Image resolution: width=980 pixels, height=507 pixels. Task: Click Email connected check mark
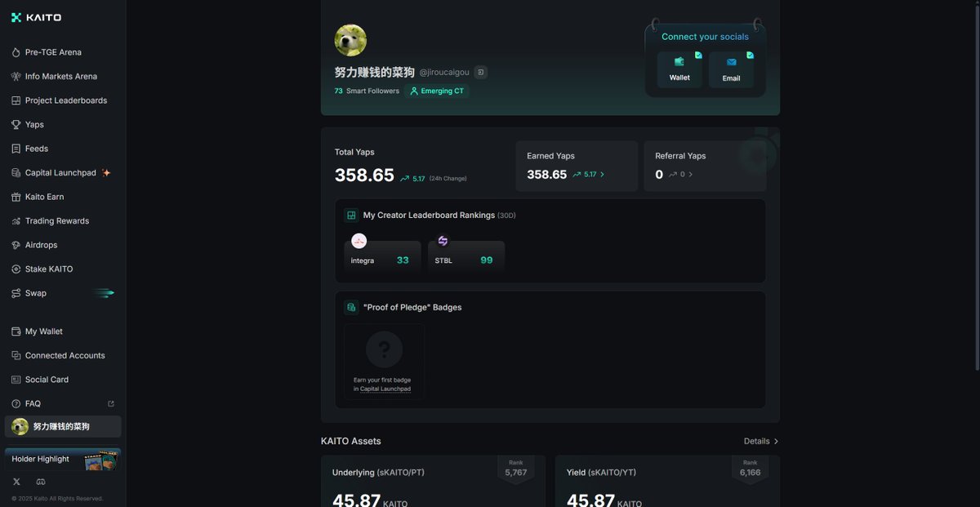[x=750, y=56]
